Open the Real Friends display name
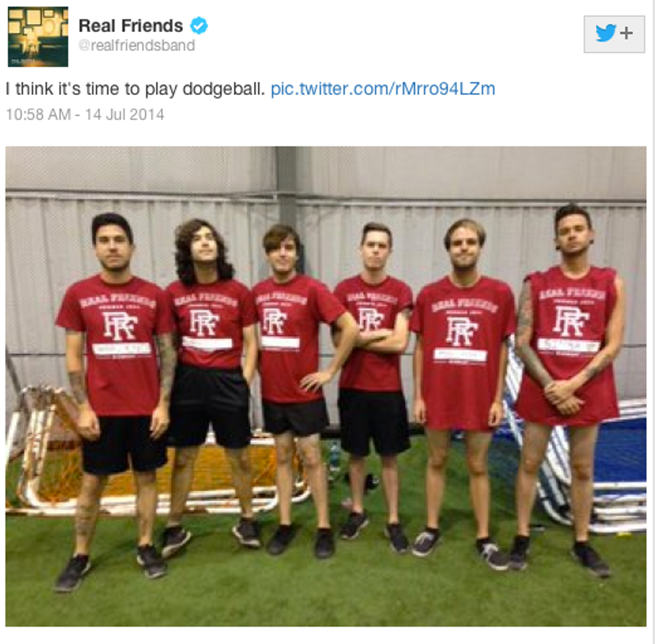655x644 pixels. (x=131, y=26)
